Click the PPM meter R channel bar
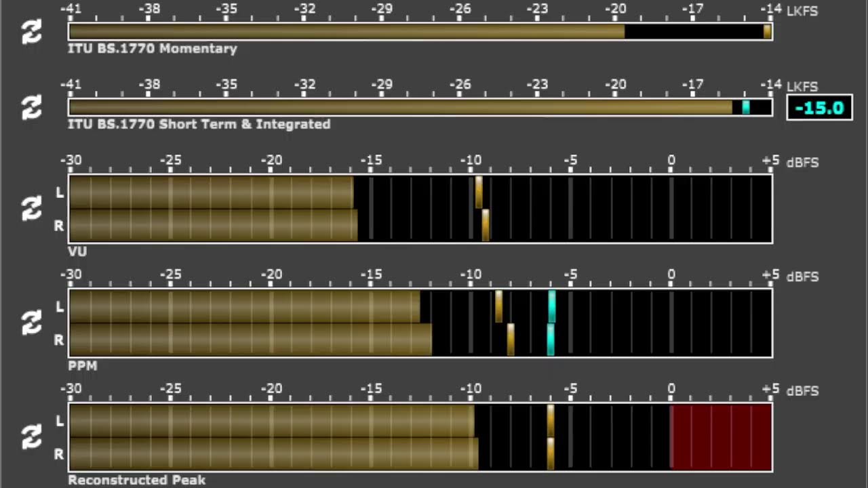This screenshot has width=868, height=488. [420, 340]
